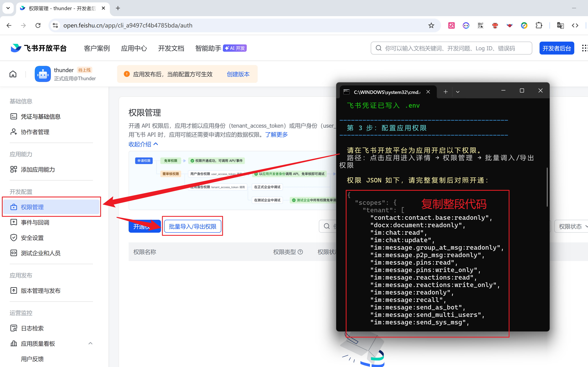Click the site info icon in the address bar
Viewport: 588px width, 367px height.
click(55, 25)
